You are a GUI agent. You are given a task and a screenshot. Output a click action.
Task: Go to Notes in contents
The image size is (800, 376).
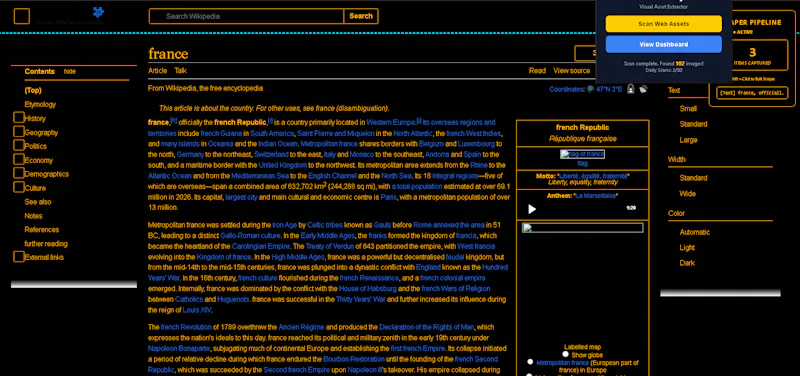[33, 216]
